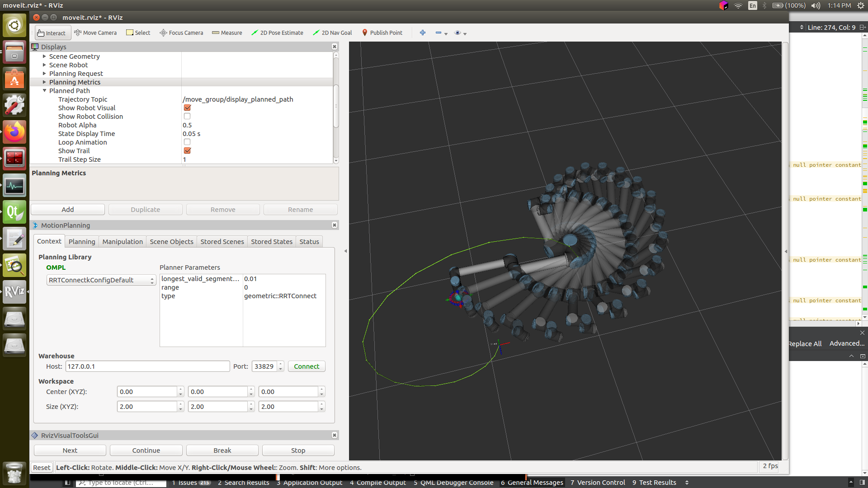Enable Loop Animation checkbox
868x488 pixels.
tap(187, 142)
